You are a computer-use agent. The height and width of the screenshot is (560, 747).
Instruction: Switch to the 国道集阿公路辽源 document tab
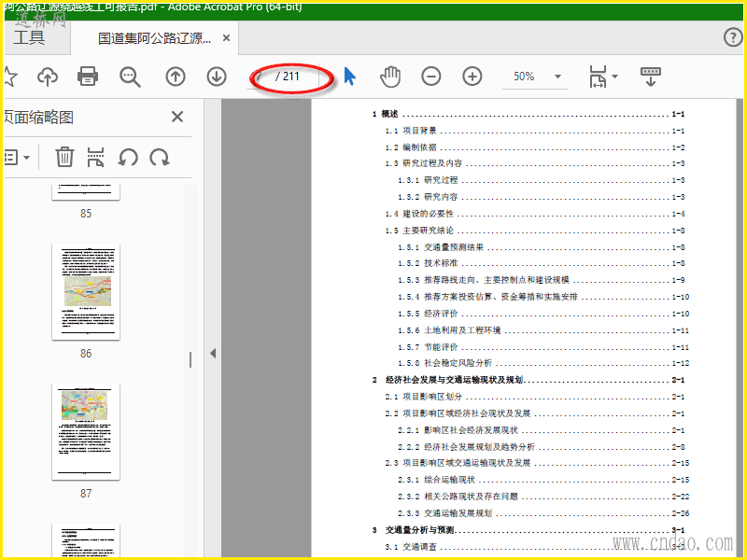pos(154,38)
